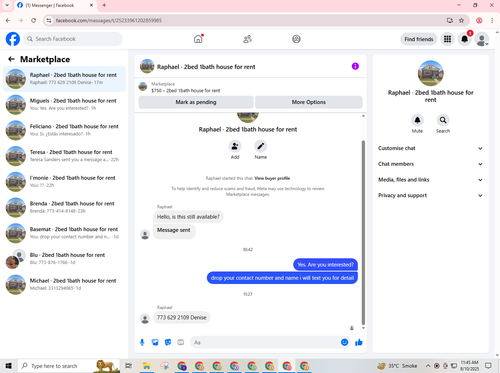
Task: Click the Mark as pending button
Action: click(196, 102)
